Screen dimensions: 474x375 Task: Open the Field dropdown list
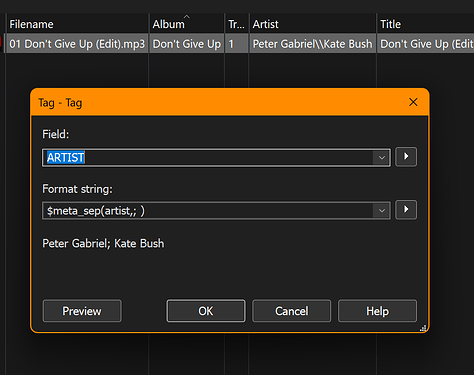(382, 158)
